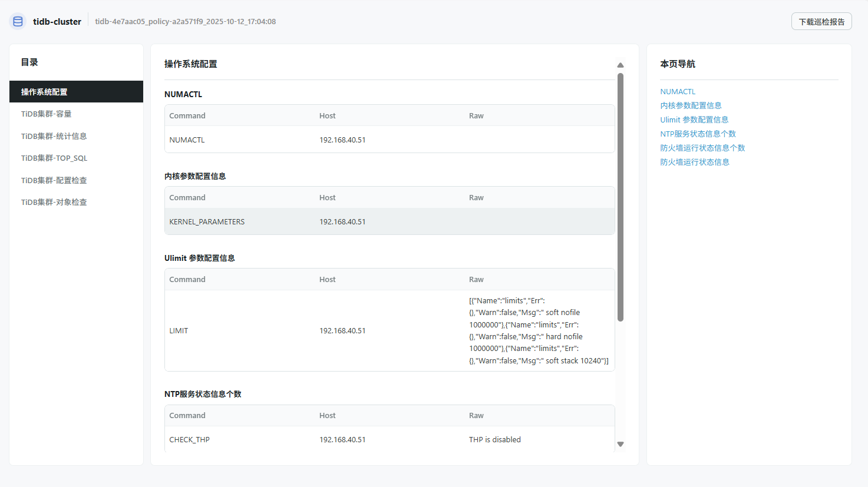Image resolution: width=868 pixels, height=487 pixels.
Task: Select TiDB集群-配置检查 in the sidebar
Action: 54,180
